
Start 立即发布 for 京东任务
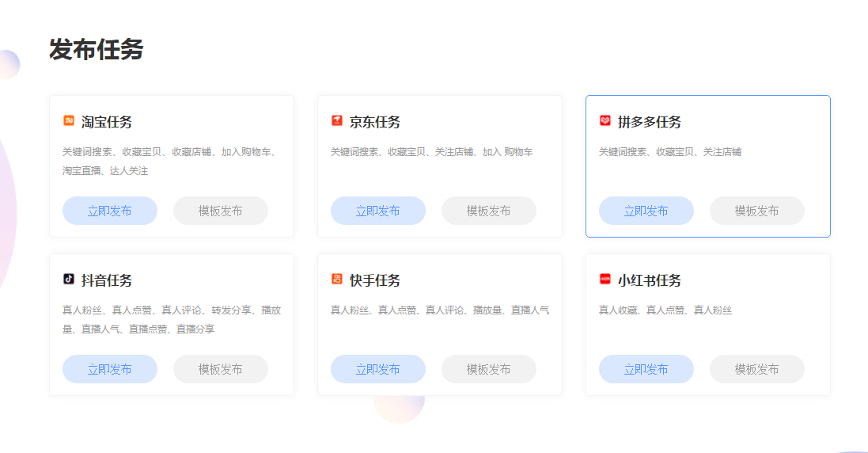[x=378, y=211]
